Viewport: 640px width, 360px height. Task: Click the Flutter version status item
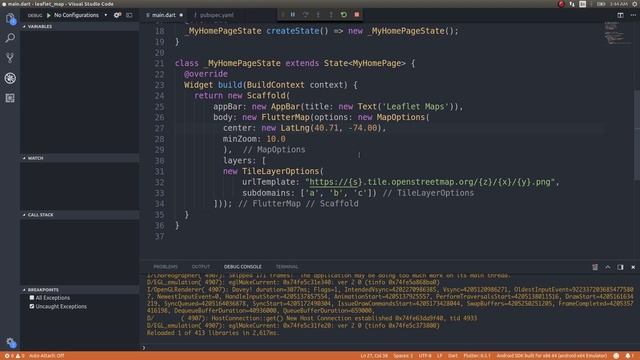(477, 356)
